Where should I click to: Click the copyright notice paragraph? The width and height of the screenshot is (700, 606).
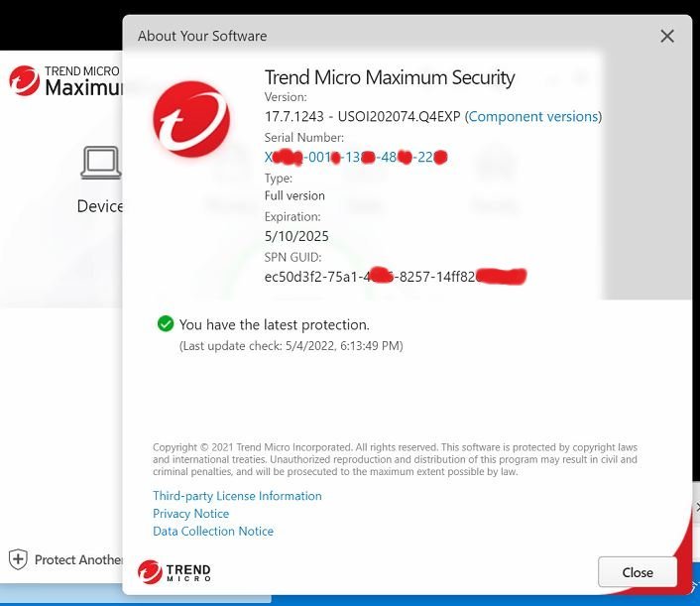tap(395, 459)
